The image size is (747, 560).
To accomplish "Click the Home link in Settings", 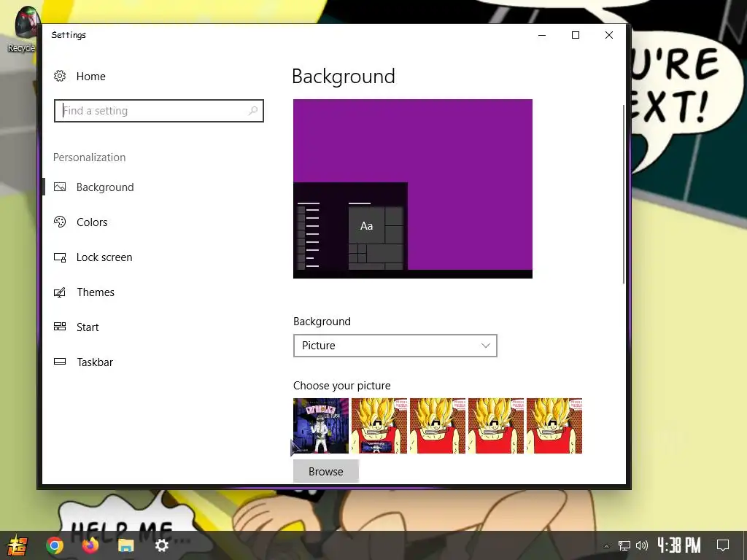I will click(91, 76).
